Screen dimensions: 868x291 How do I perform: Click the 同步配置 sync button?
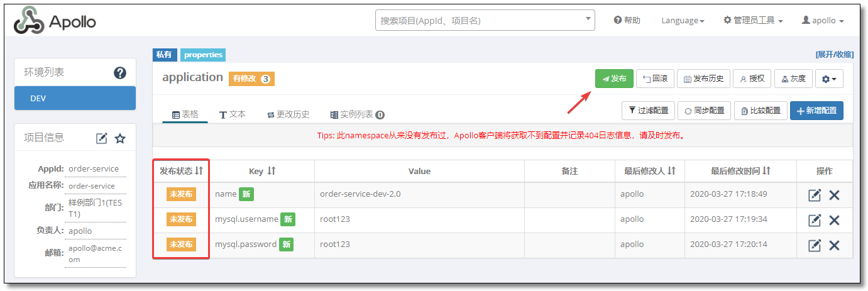[705, 110]
